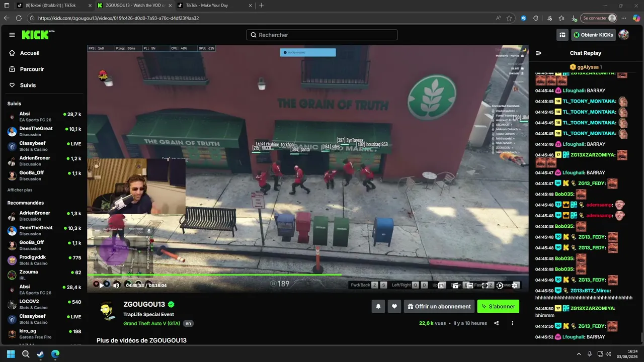Open the Kick hamburger sidebar menu

pyautogui.click(x=12, y=35)
